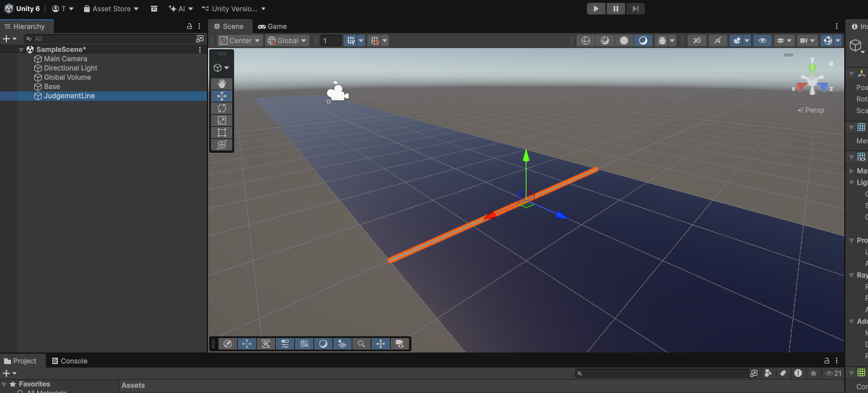Select Main Camera in Hierarchy
Screen dimensions: 868x393
click(65, 59)
